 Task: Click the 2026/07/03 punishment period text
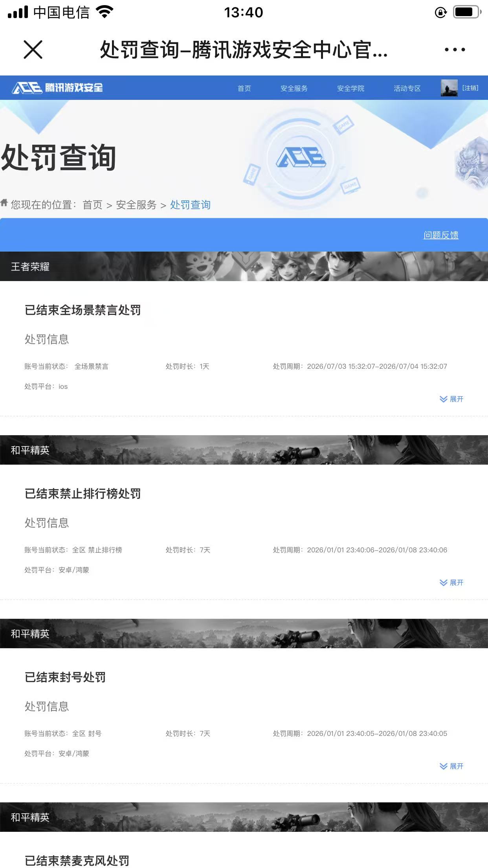click(360, 366)
